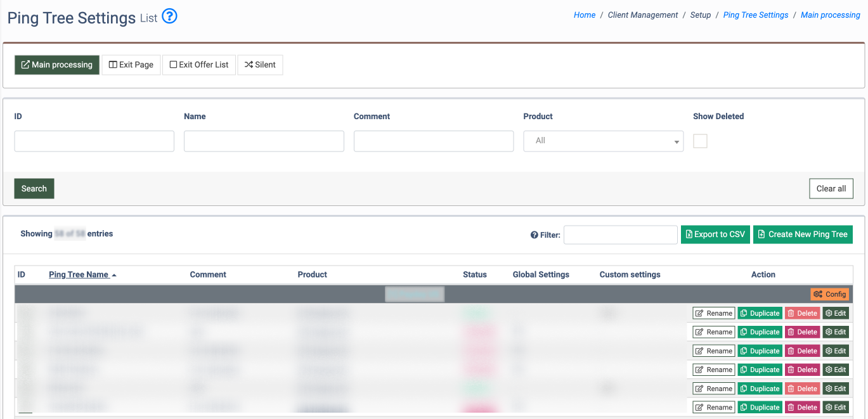Click the Filter help icon
Viewport: 868px width, 419px height.
pyautogui.click(x=534, y=235)
